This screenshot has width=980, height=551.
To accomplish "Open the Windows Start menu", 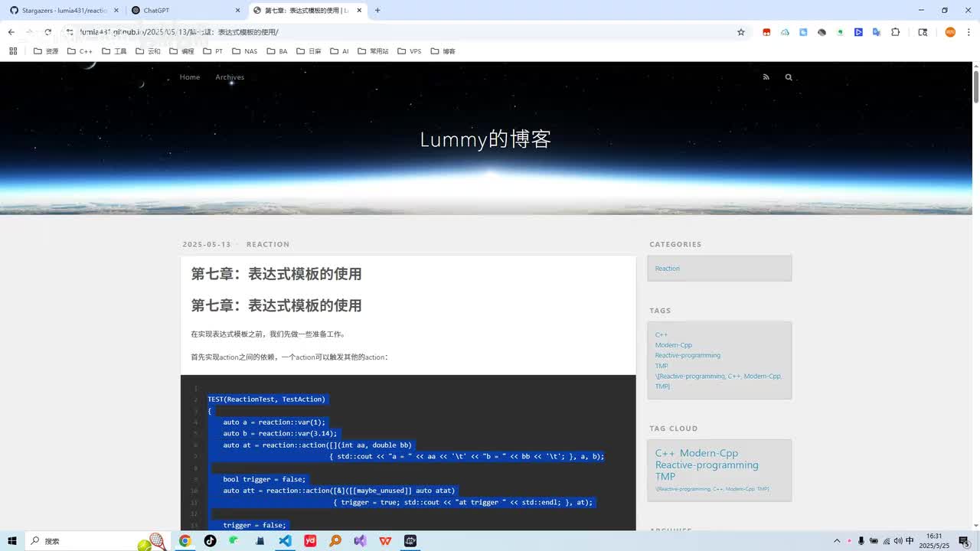I will tap(12, 541).
